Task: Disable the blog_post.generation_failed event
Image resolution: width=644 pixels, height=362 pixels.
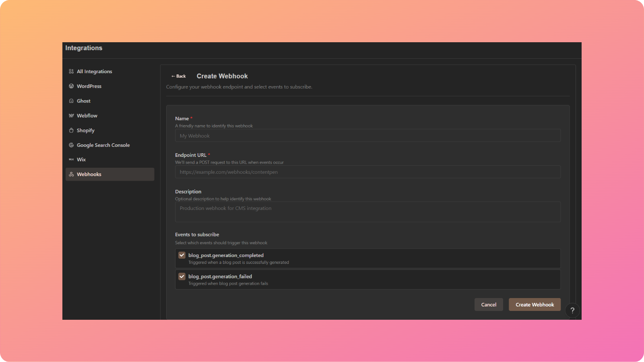Action: [x=182, y=276]
